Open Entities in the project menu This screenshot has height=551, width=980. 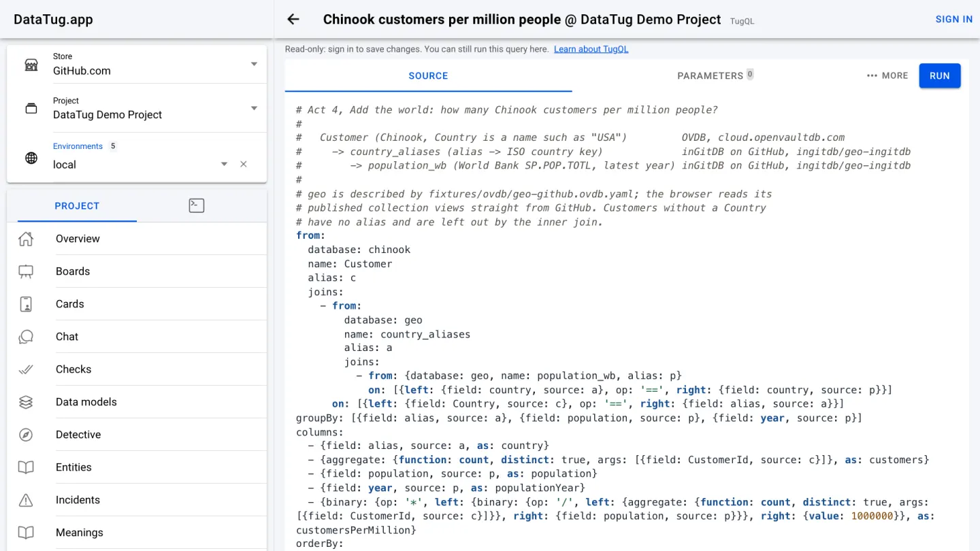coord(137,467)
